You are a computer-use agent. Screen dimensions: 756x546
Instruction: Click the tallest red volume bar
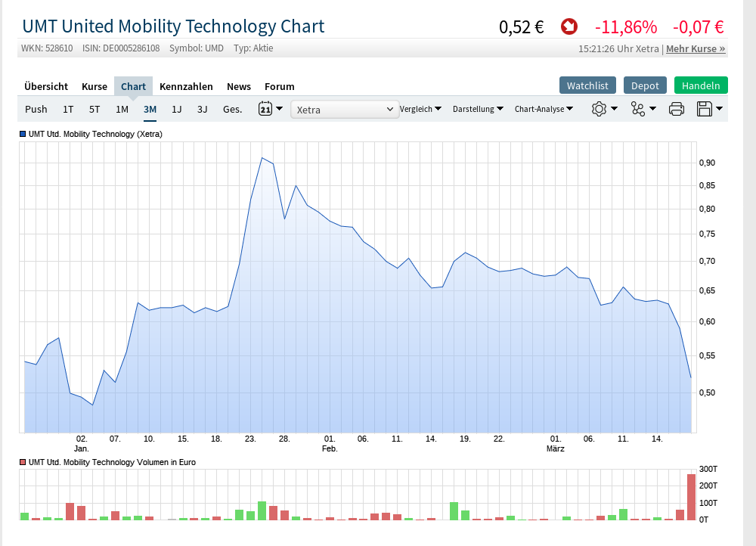click(x=692, y=497)
